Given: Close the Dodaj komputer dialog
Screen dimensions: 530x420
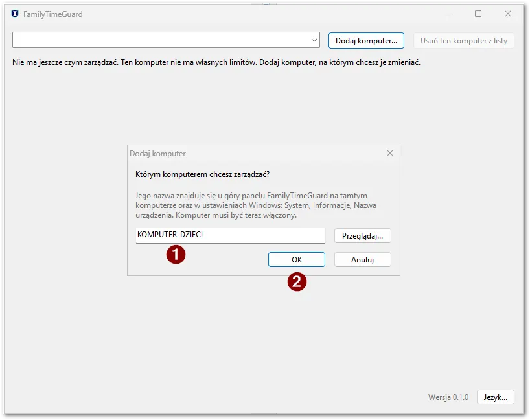Looking at the screenshot, I should (390, 153).
